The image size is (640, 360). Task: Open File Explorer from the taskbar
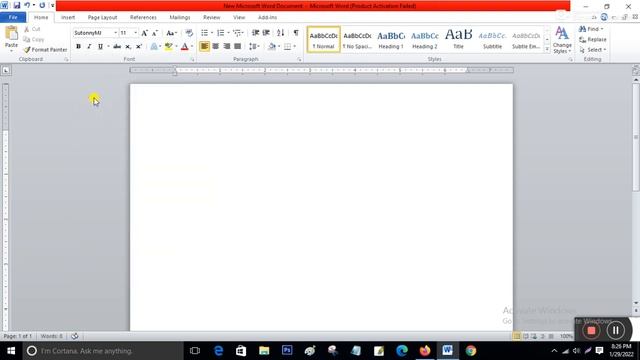point(264,350)
